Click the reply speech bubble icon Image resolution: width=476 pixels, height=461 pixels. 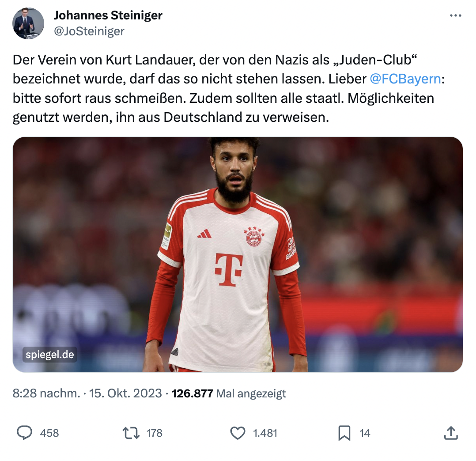pos(24,433)
